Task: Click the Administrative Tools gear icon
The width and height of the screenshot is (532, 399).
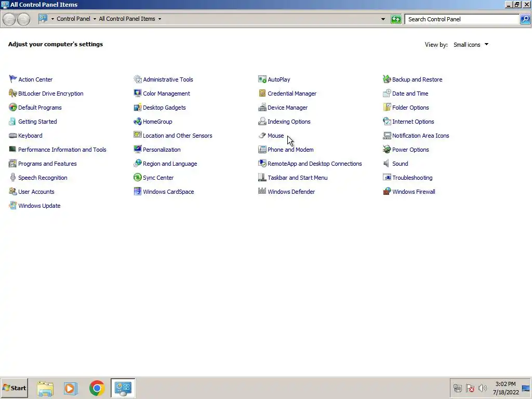Action: 137,79
